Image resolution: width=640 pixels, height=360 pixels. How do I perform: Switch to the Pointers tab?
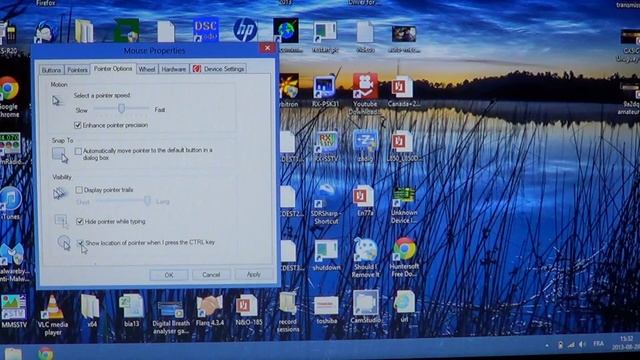[x=77, y=70]
